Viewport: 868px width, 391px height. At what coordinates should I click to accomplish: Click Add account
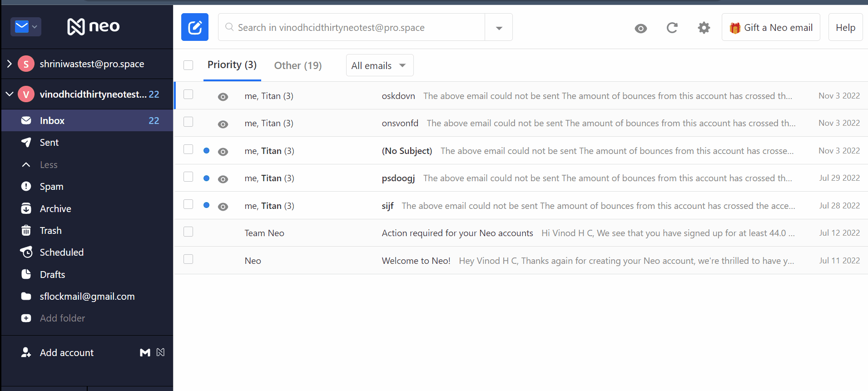(66, 352)
